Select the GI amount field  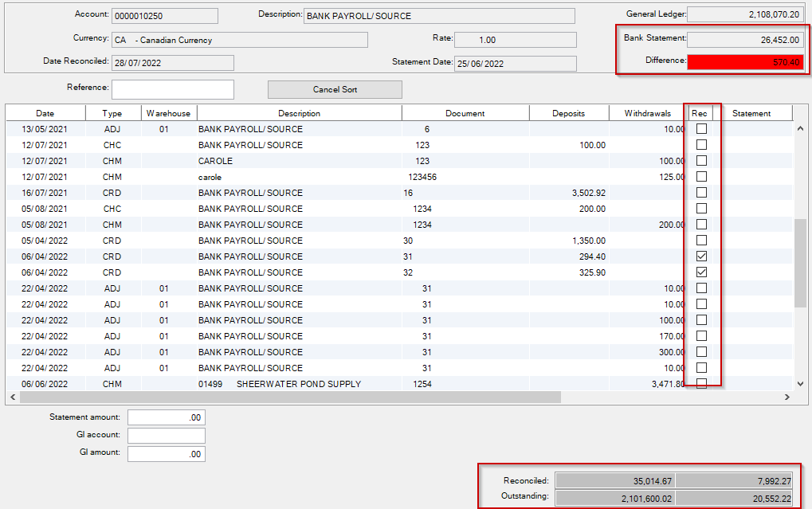coord(167,453)
